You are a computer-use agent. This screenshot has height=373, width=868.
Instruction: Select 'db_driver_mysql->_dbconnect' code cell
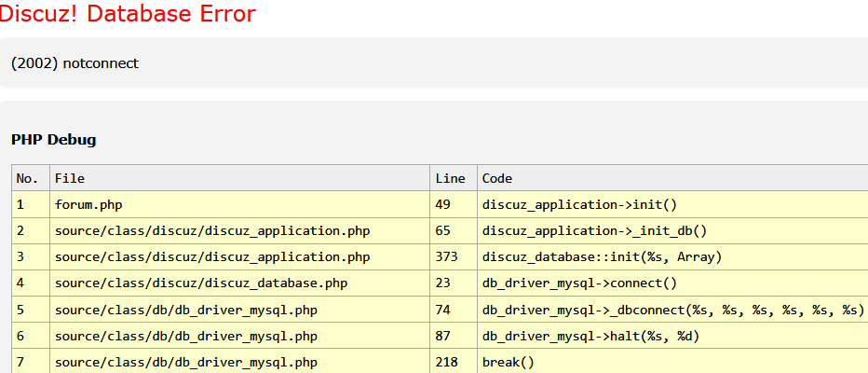[x=672, y=310]
